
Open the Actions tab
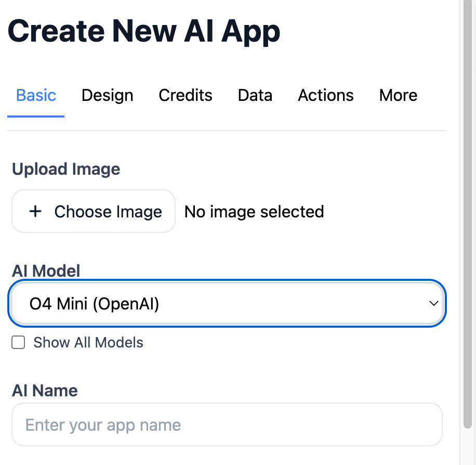(326, 95)
